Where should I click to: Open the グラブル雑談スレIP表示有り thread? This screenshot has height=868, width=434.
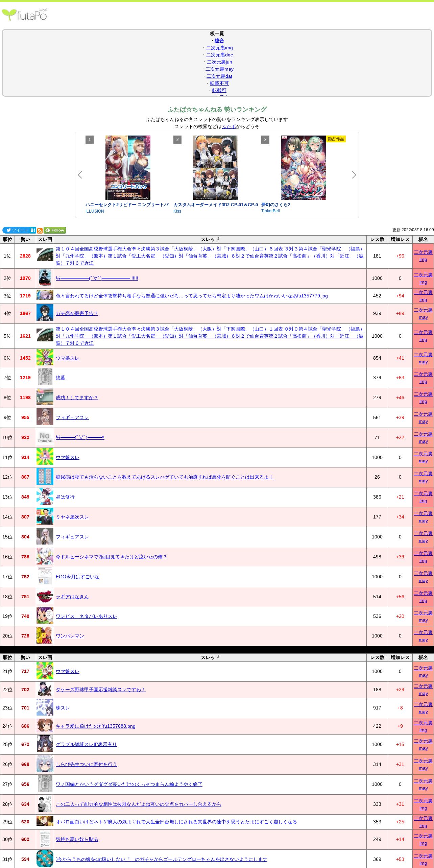[x=86, y=744]
